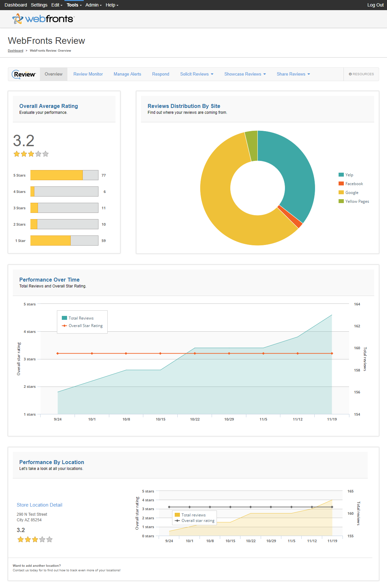Click the Resources info icon
The width and height of the screenshot is (387, 588).
[x=350, y=74]
